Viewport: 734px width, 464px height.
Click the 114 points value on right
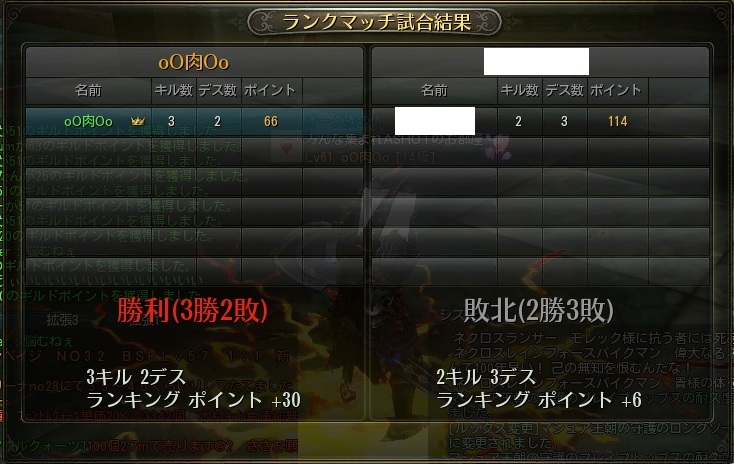pos(617,122)
